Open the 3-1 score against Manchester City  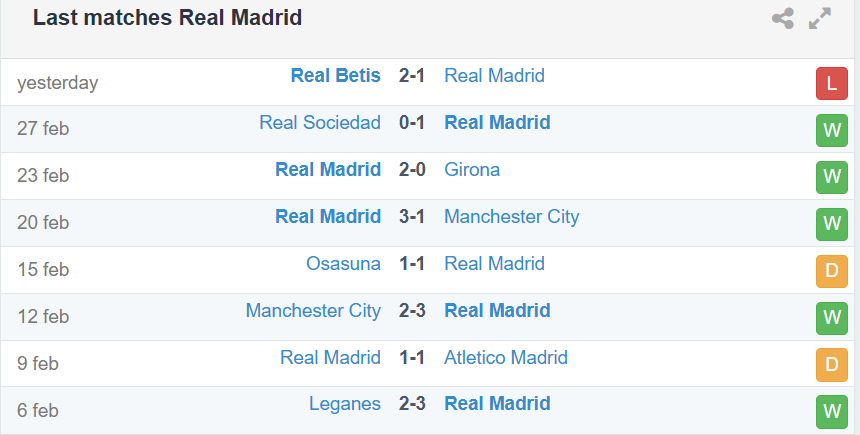[412, 216]
